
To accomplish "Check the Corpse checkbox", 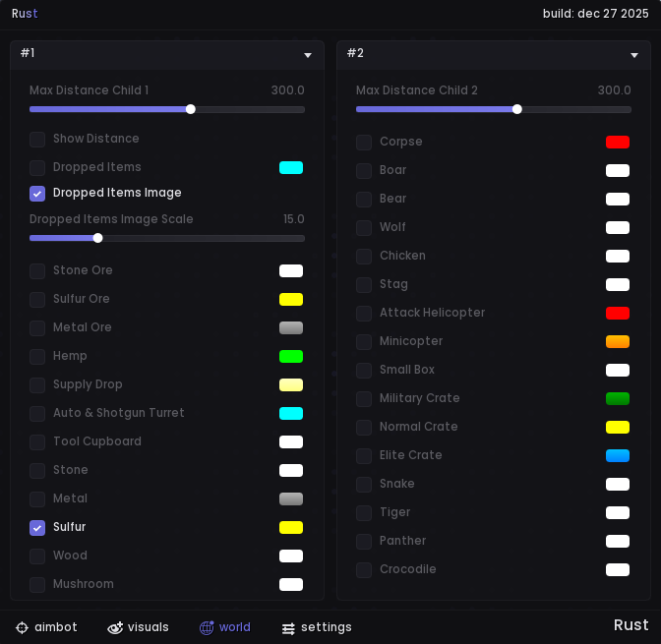I will pyautogui.click(x=364, y=143).
